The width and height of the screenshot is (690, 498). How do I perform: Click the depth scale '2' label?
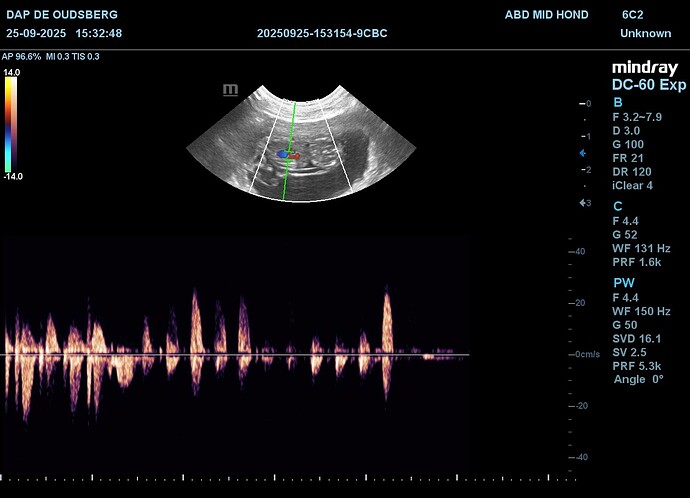pyautogui.click(x=588, y=169)
